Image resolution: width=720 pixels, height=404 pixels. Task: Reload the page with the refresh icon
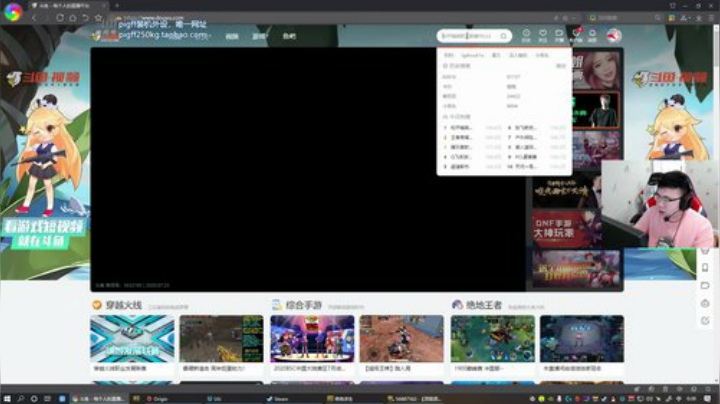click(60, 18)
